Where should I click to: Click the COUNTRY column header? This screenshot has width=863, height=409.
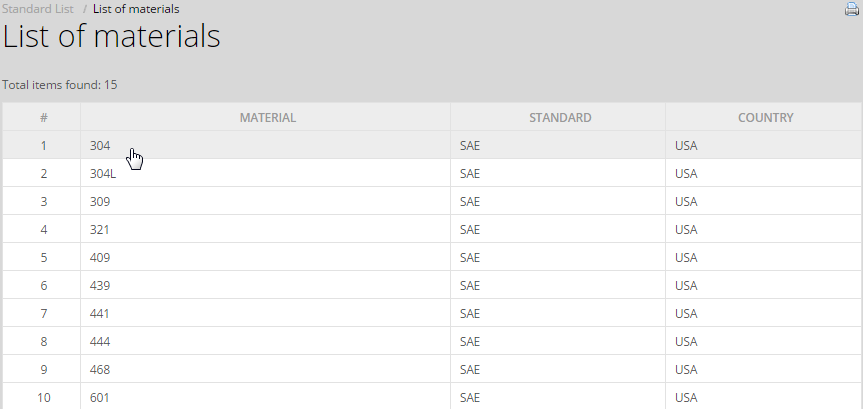point(765,118)
